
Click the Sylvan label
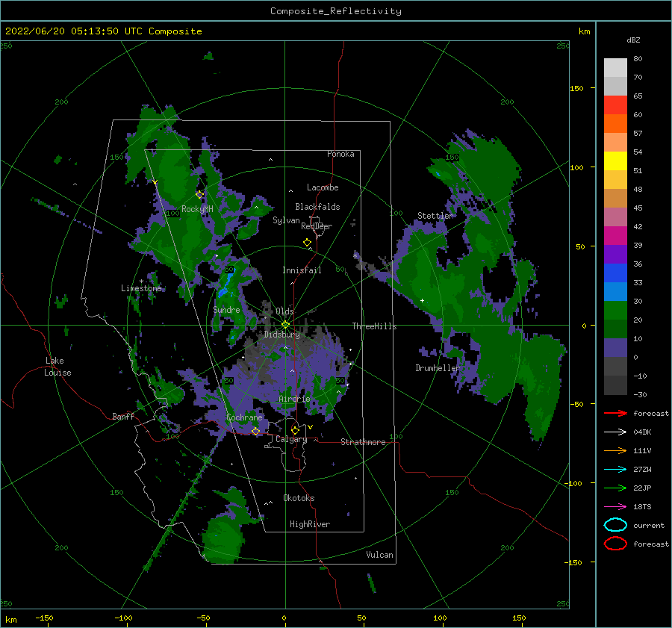tap(286, 220)
